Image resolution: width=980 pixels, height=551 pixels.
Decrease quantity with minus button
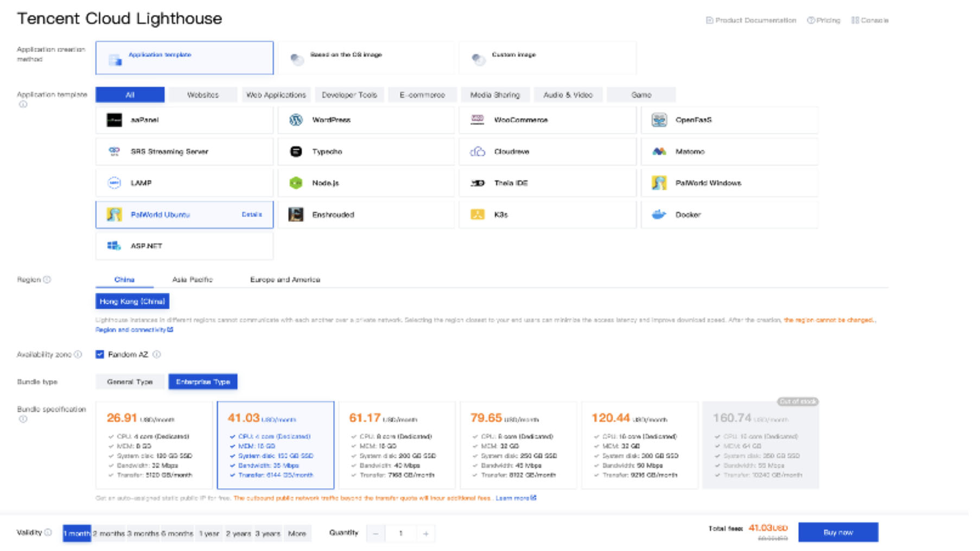[376, 533]
